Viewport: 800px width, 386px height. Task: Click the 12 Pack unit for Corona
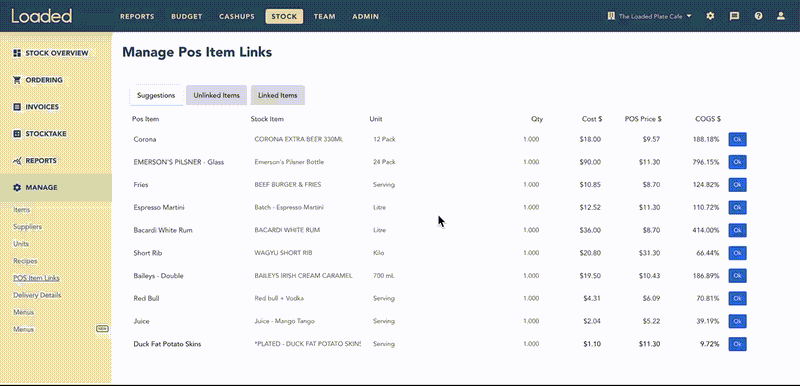tap(384, 139)
